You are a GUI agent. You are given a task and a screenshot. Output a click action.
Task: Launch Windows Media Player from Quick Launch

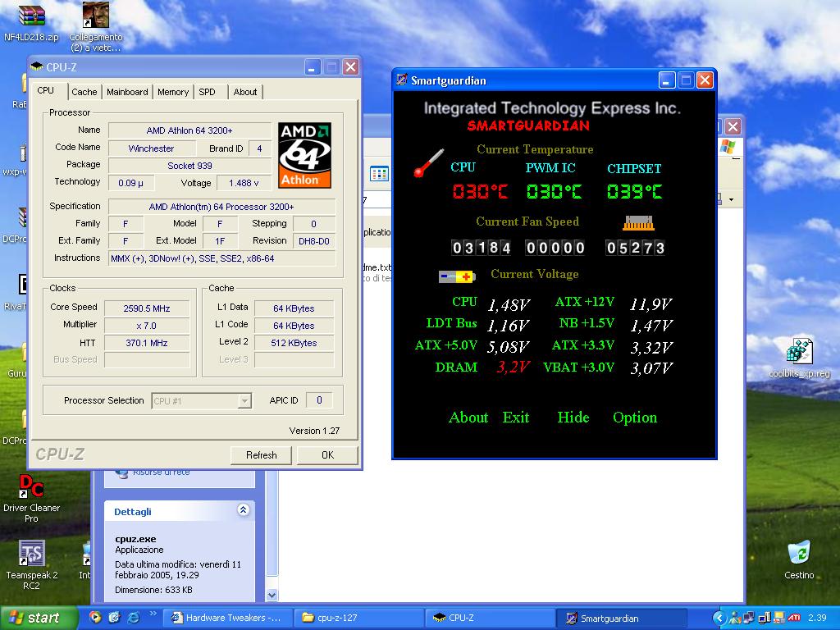pos(95,618)
